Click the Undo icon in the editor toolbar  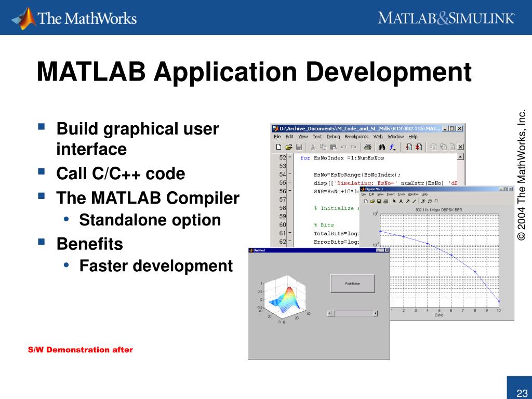click(343, 147)
